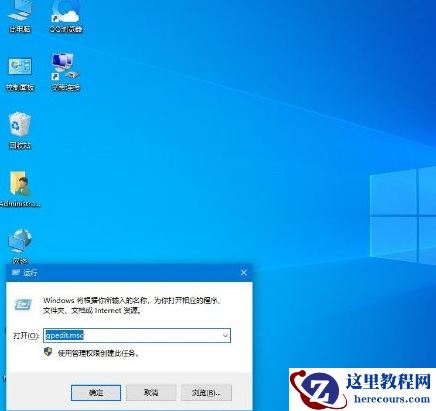Click the 取消 cancel button
436x411 pixels.
[x=151, y=393]
